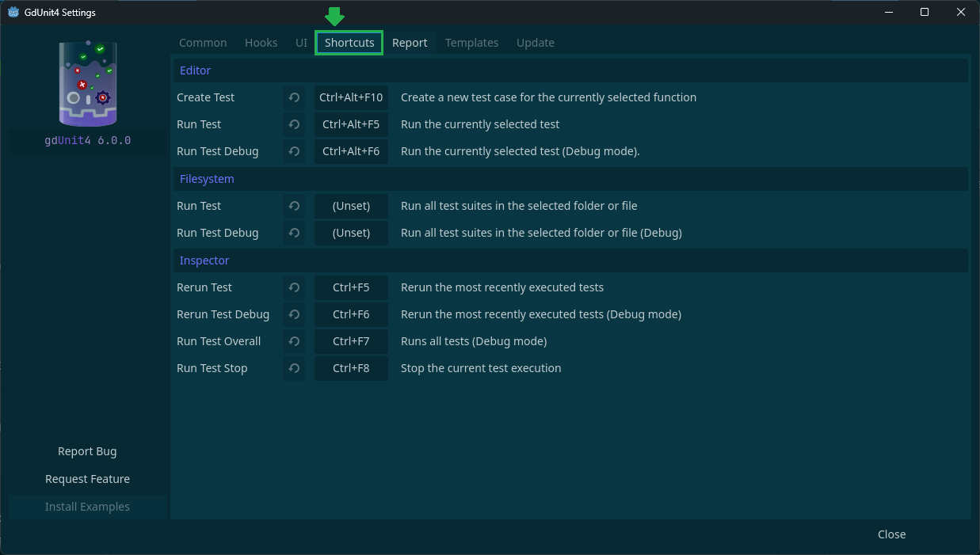This screenshot has width=980, height=555.
Task: Reset the Filesystem Run Test shortcut
Action: tap(294, 206)
